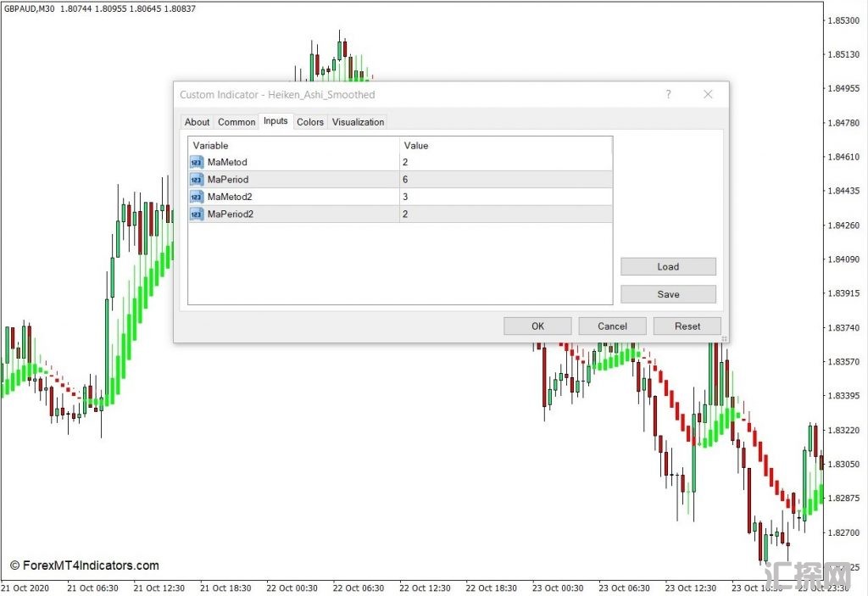
Task: Open the Common tab
Action: (236, 122)
